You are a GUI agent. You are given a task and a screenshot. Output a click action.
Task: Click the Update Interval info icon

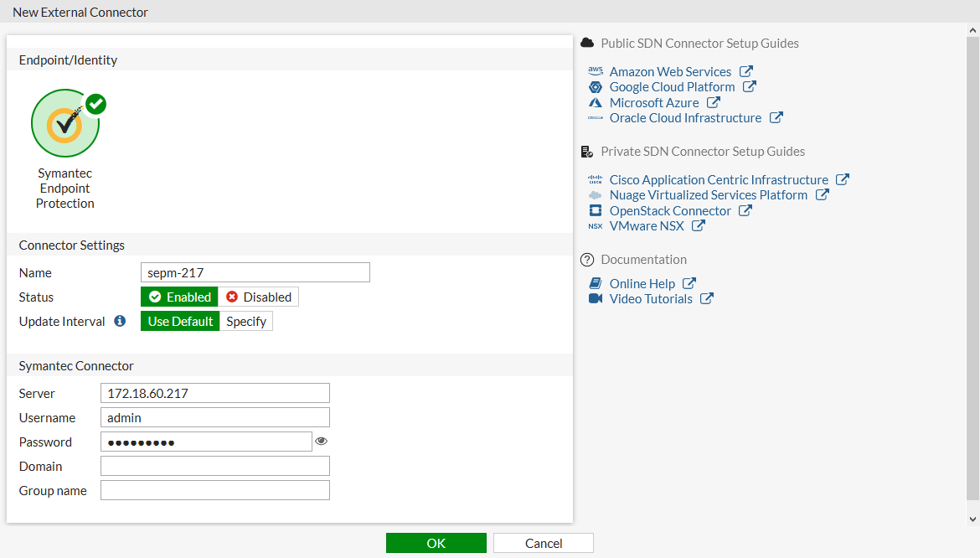pyautogui.click(x=120, y=321)
